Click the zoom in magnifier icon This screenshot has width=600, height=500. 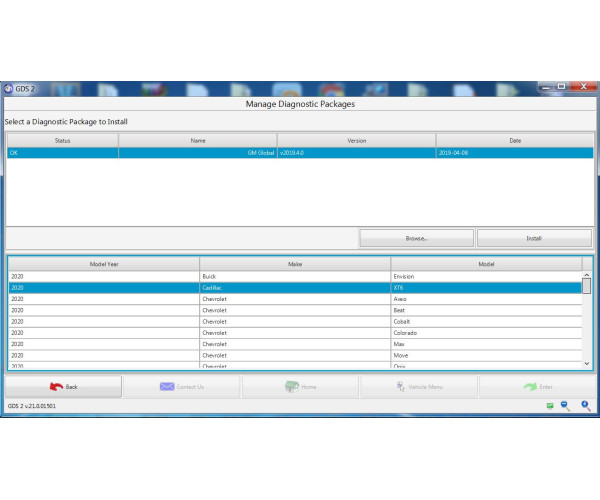pyautogui.click(x=585, y=406)
